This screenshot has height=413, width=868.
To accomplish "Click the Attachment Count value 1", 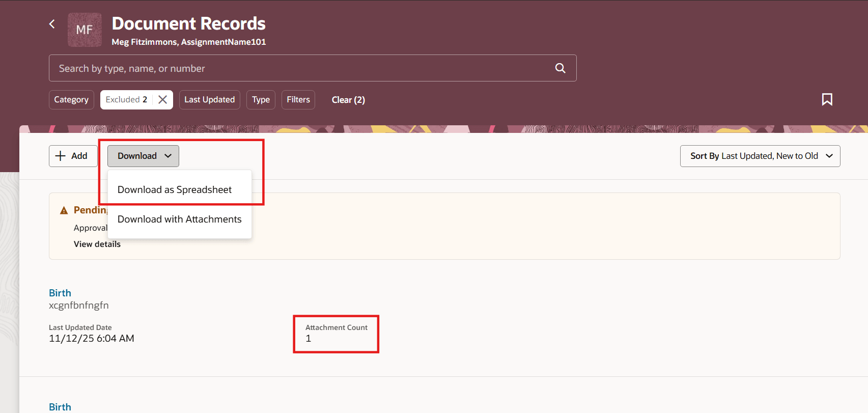I will pyautogui.click(x=308, y=339).
